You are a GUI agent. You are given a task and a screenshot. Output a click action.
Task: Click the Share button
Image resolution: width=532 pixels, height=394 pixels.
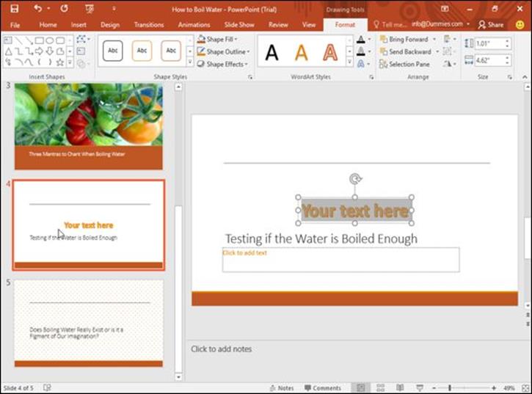click(491, 24)
